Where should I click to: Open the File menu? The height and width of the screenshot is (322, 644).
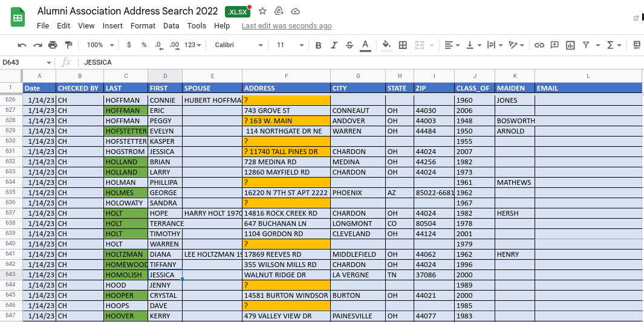(x=43, y=26)
